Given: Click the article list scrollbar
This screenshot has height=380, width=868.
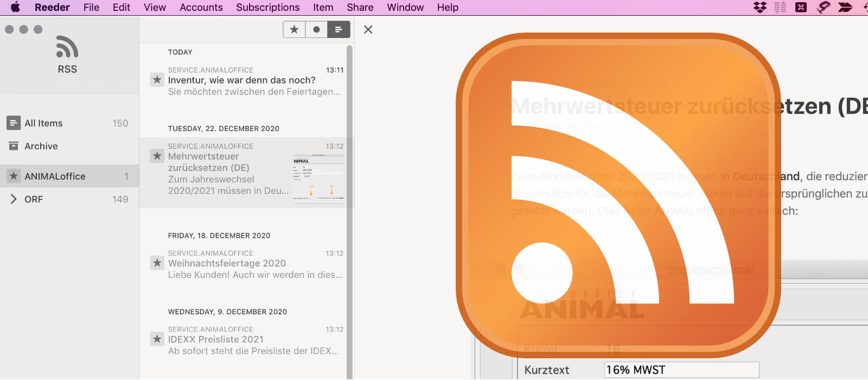Looking at the screenshot, I should tap(349, 212).
